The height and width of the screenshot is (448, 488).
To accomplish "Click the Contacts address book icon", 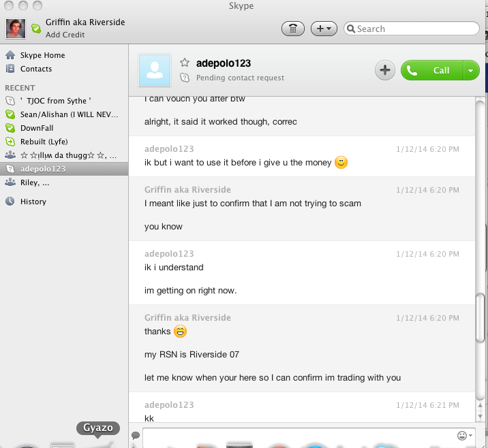I will coord(10,69).
